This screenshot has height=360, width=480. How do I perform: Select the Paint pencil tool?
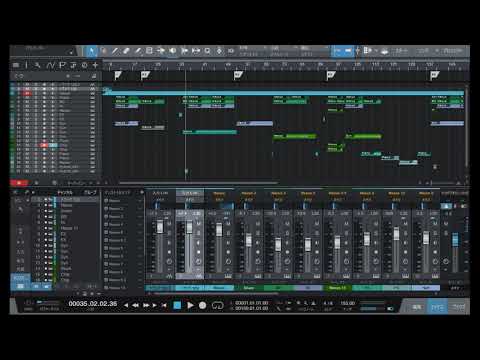[x=138, y=51]
